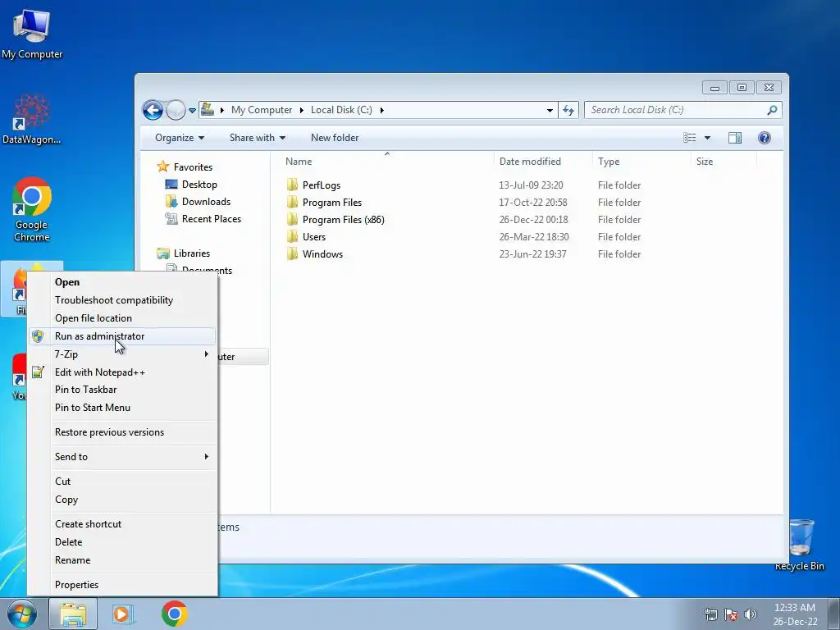Select the Program Files (x86) folder
The width and height of the screenshot is (840, 630).
(344, 220)
